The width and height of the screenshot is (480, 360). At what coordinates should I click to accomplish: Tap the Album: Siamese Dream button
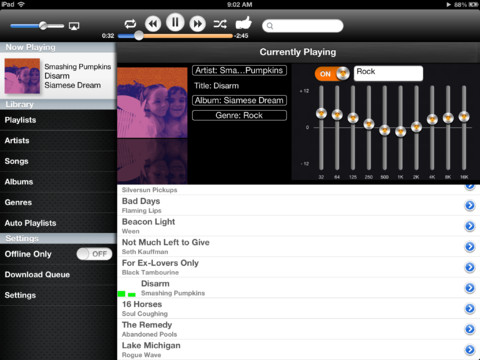tap(239, 100)
